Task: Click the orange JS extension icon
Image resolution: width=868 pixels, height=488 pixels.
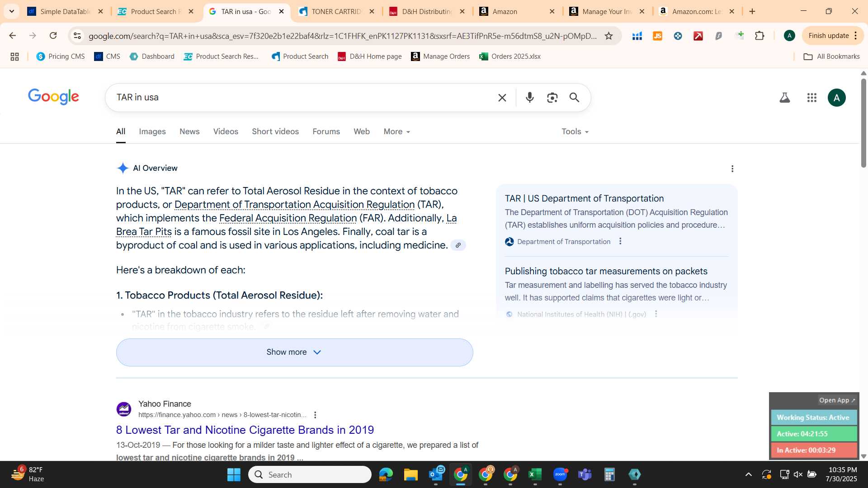Action: point(657,36)
